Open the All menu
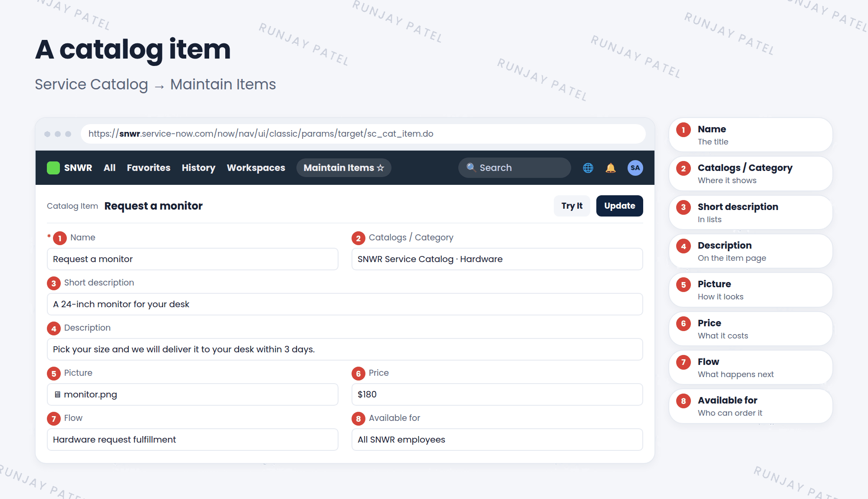The width and height of the screenshot is (868, 499). (109, 168)
